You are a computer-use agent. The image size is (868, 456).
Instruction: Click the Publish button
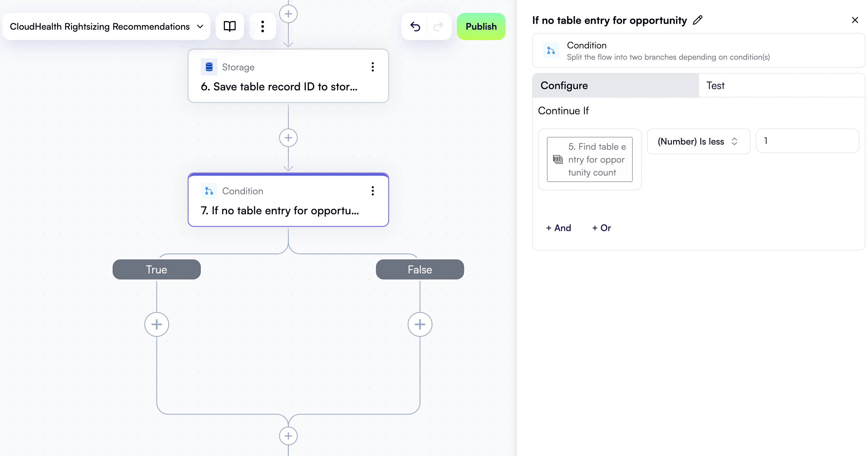481,26
